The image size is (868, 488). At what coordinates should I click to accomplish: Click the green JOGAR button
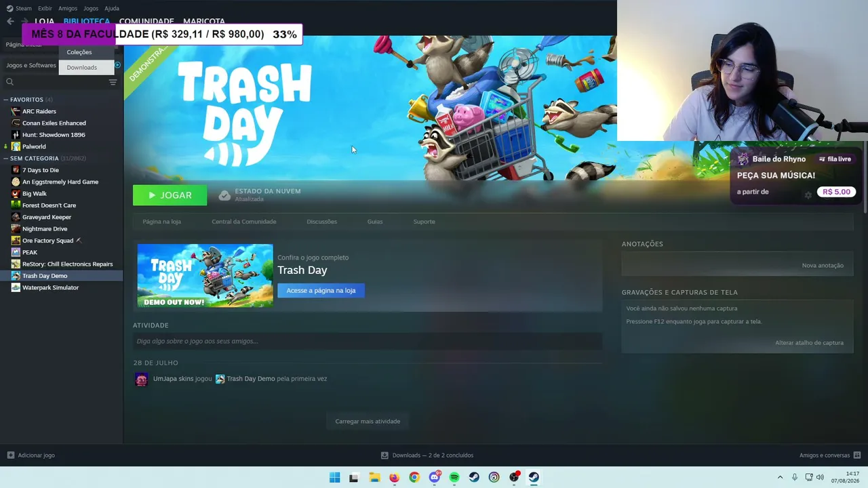[x=170, y=195]
